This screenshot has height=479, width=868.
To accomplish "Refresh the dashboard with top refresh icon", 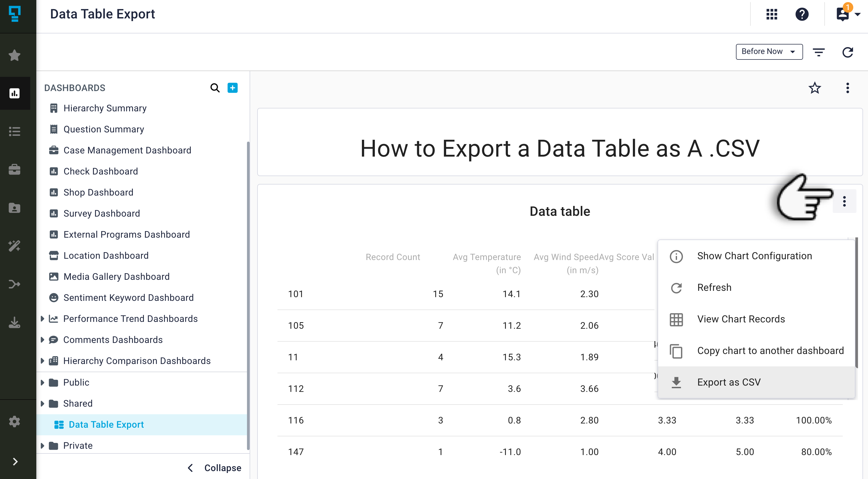I will [x=847, y=52].
